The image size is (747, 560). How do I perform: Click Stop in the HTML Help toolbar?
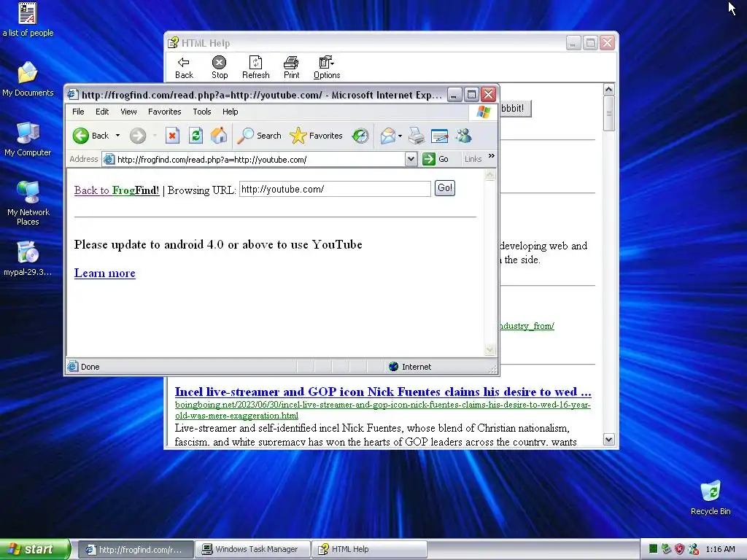(219, 68)
